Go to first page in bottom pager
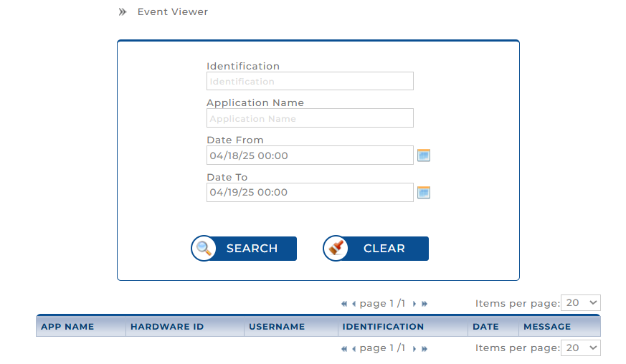This screenshot has height=364, width=626. pyautogui.click(x=344, y=349)
